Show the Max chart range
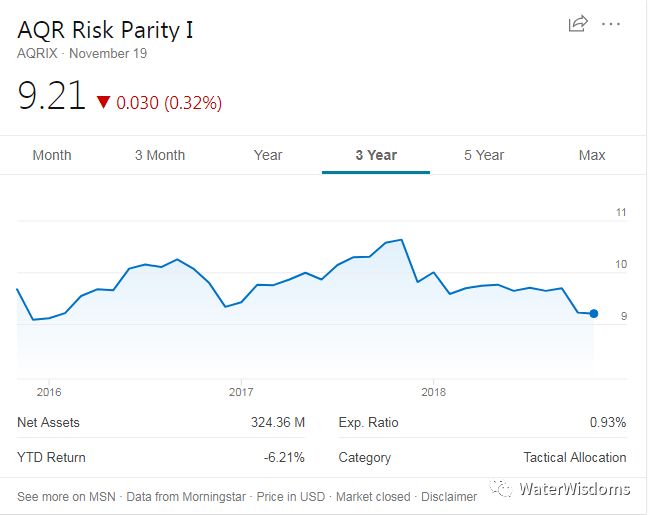 click(592, 155)
